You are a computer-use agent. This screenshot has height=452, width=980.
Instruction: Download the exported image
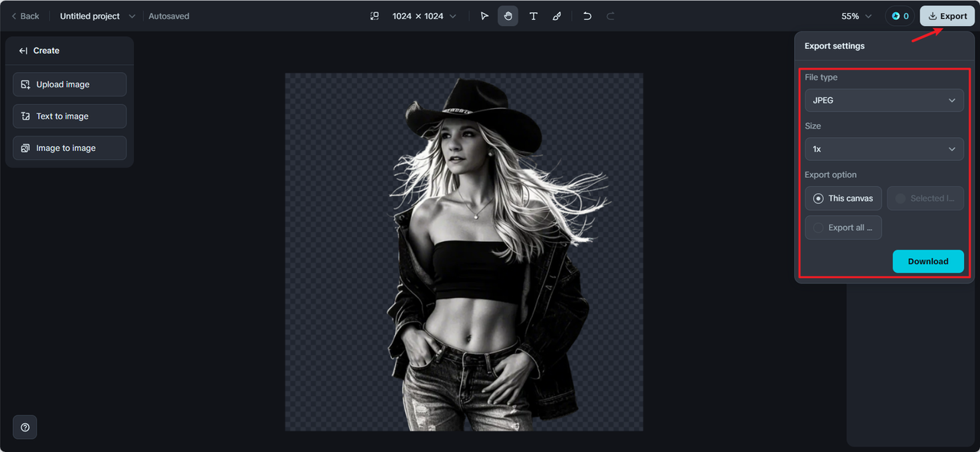(928, 261)
